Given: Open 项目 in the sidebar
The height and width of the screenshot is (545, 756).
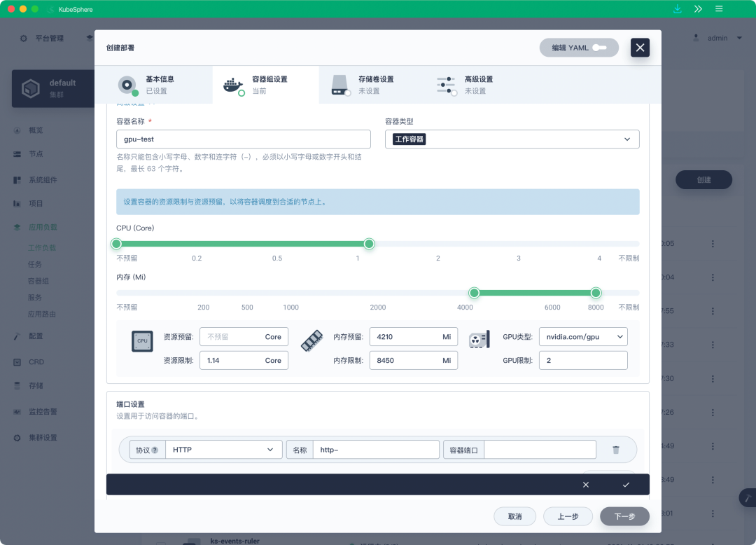Looking at the screenshot, I should 29,204.
